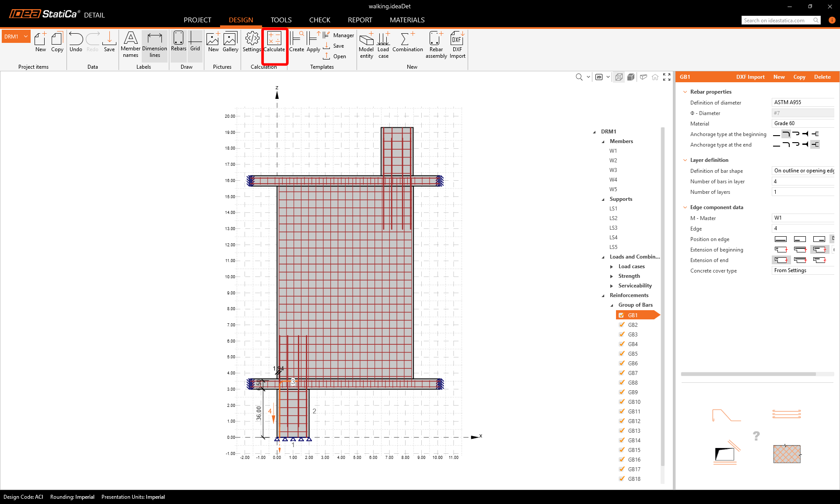Switch to the CHECK ribbon tab
The width and height of the screenshot is (840, 504).
point(319,20)
